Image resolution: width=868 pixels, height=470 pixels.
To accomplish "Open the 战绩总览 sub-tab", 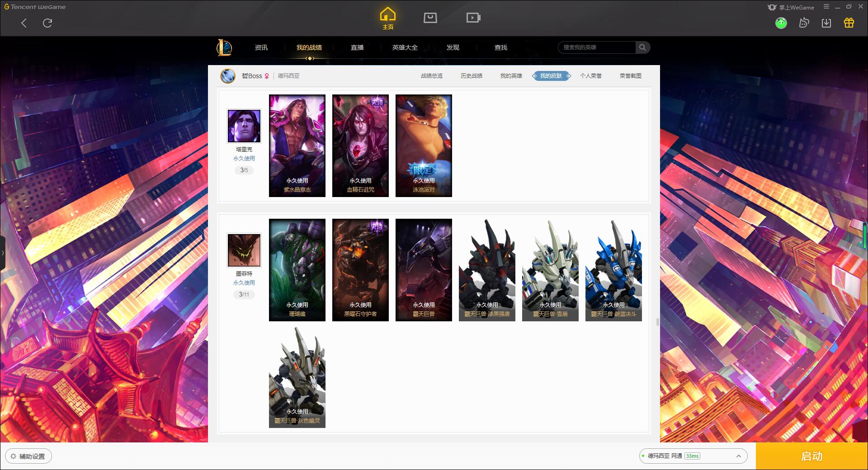I will [432, 76].
